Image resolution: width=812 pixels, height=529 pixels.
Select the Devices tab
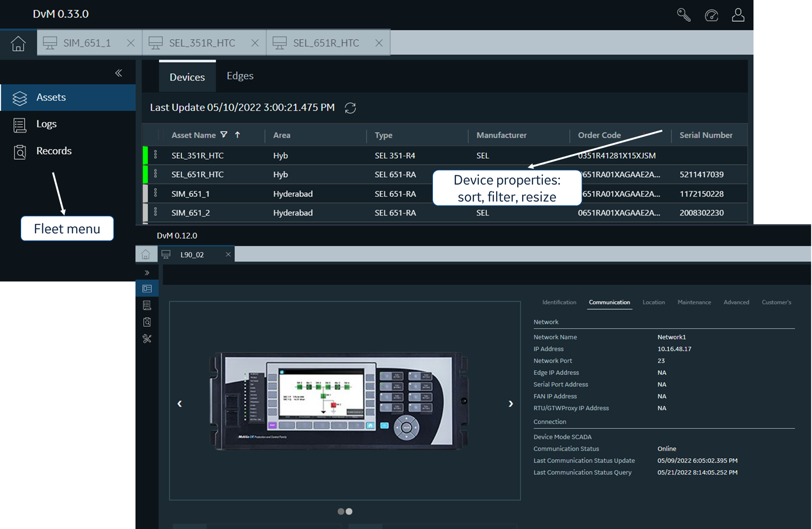187,77
